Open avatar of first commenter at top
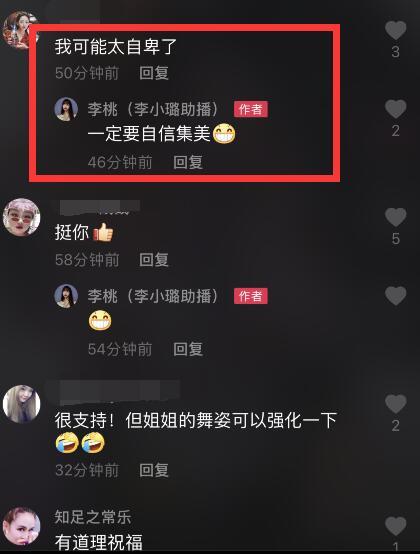The width and height of the screenshot is (420, 554). point(20,30)
